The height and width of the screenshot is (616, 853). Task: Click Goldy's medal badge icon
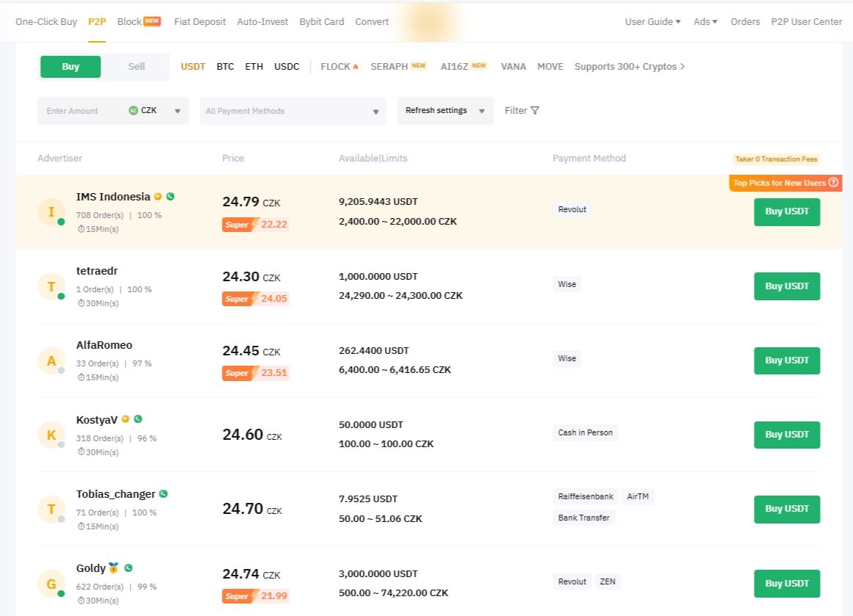tap(113, 568)
